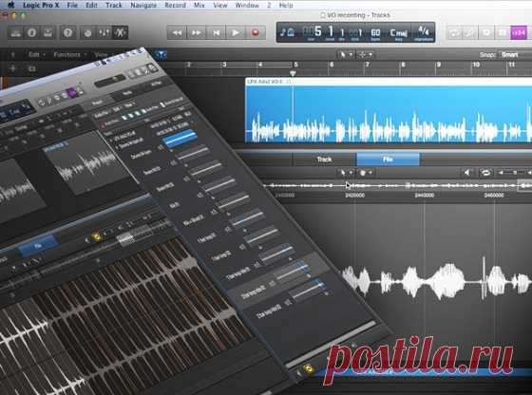
Task: Click the blue Catch playhead button
Action: coord(161,54)
